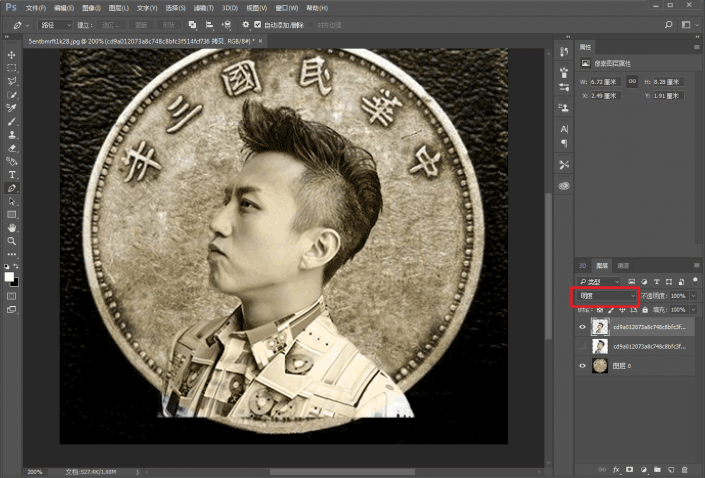The width and height of the screenshot is (705, 478).
Task: Change screen mode icon at toolbar bottom
Action: click(12, 309)
